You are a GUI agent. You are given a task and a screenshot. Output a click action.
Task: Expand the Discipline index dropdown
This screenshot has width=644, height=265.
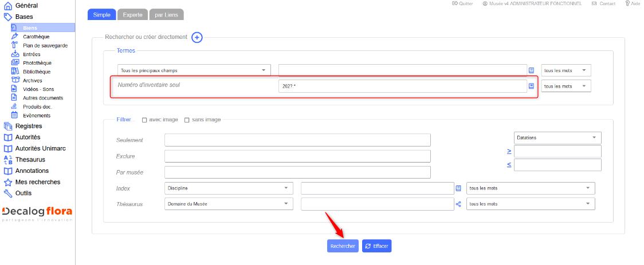coord(229,188)
